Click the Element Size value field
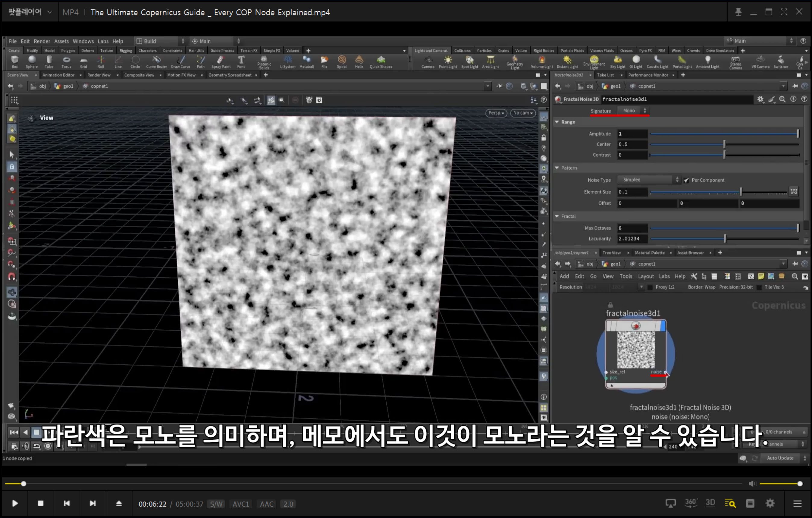This screenshot has height=518, width=812. click(632, 192)
